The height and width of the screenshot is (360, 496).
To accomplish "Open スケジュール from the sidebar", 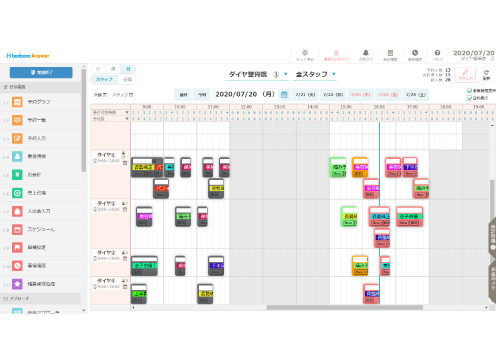I will coord(40,229).
